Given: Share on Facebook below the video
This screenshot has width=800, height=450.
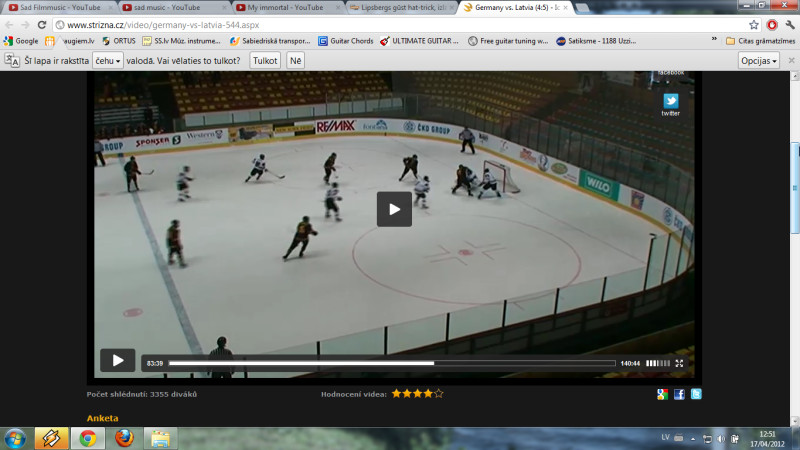Looking at the screenshot, I should click(x=679, y=394).
